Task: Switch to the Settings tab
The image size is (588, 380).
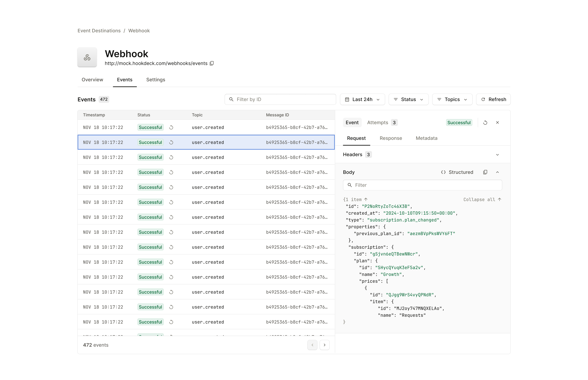Action: pos(156,80)
